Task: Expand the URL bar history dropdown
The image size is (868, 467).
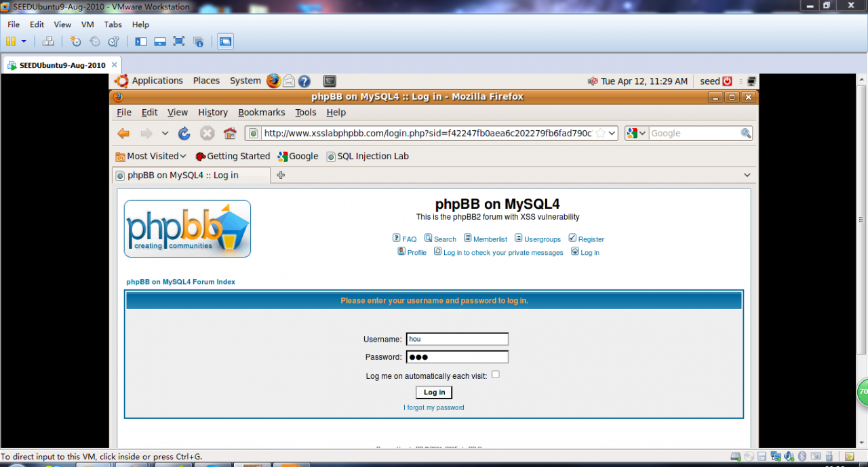Action: point(612,134)
